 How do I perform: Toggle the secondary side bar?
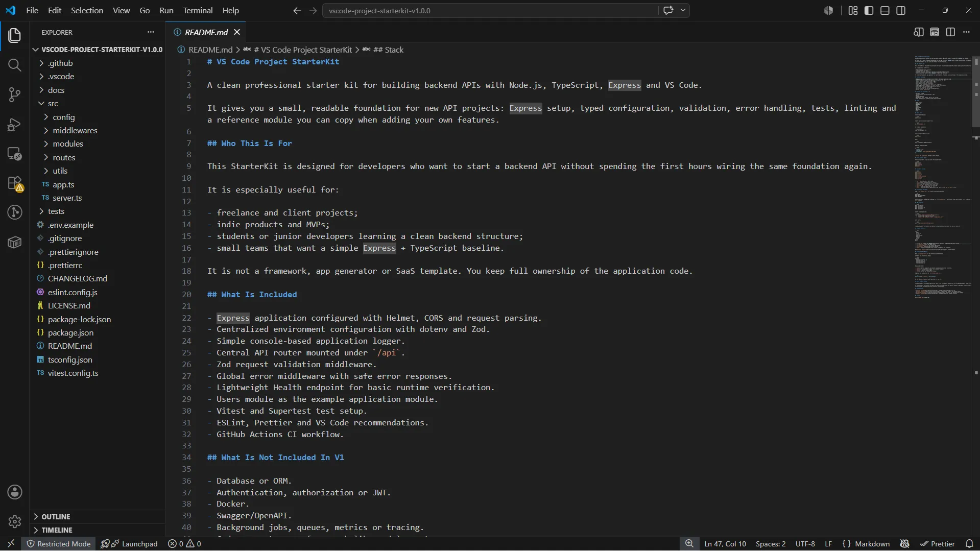tap(901, 10)
